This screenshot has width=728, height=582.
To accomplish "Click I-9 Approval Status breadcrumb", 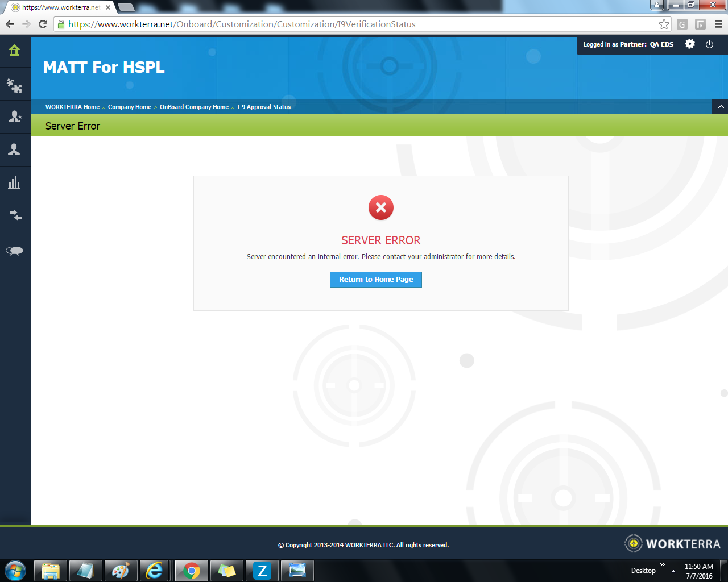I will coord(264,107).
